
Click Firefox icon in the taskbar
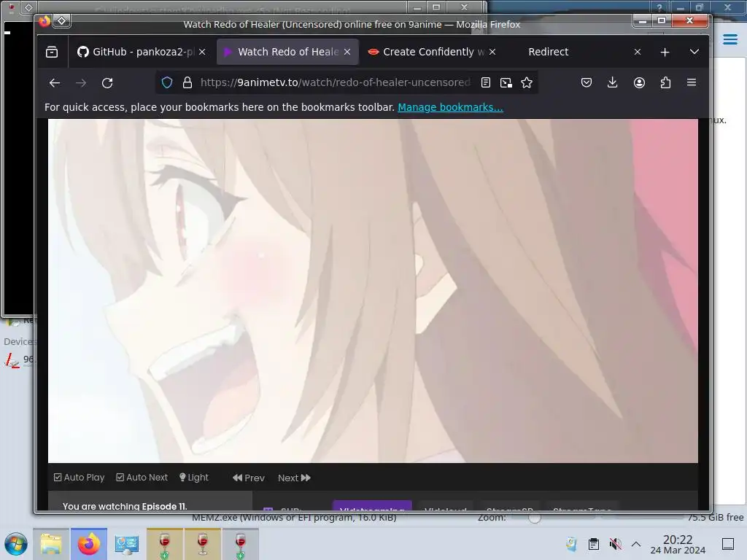[x=89, y=544]
